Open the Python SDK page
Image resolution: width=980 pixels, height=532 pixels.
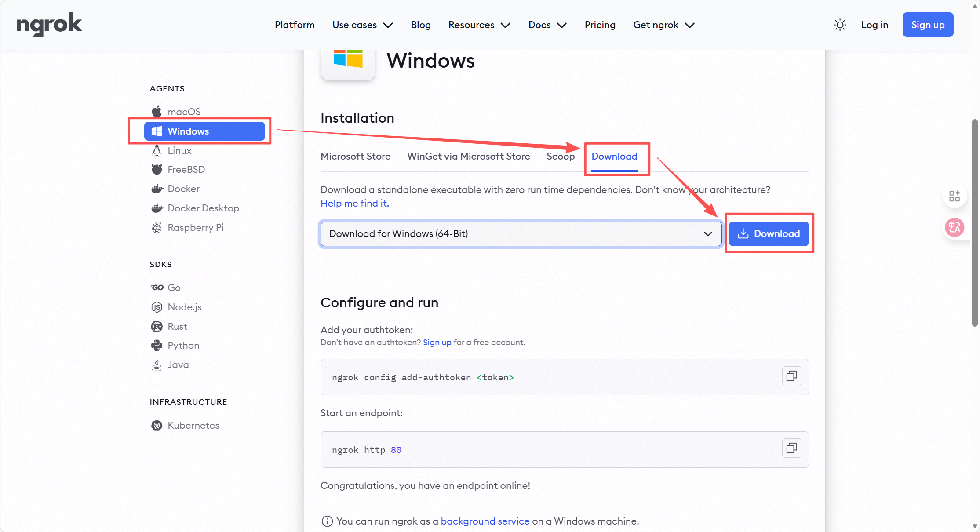183,345
